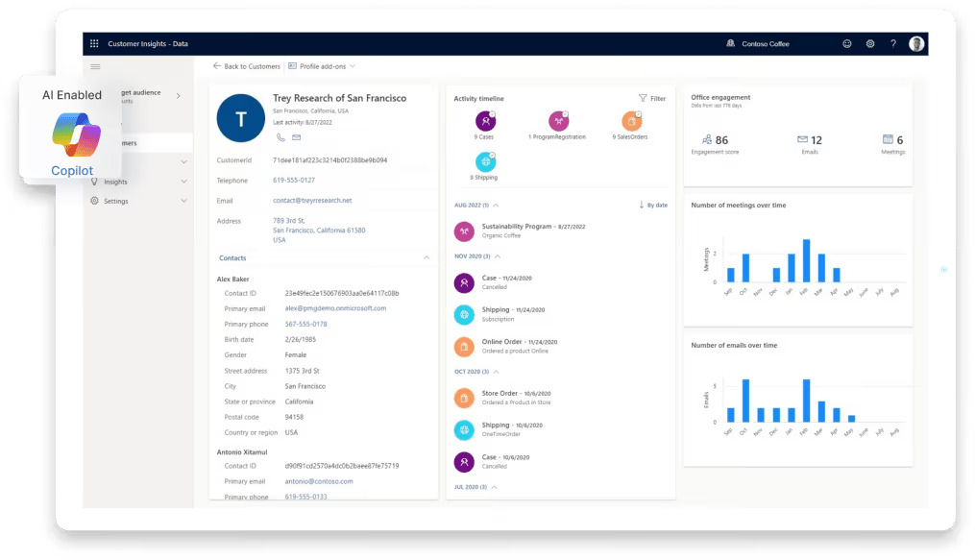
Task: Click the tallest Feb bar in meetings chart
Action: pos(806,261)
